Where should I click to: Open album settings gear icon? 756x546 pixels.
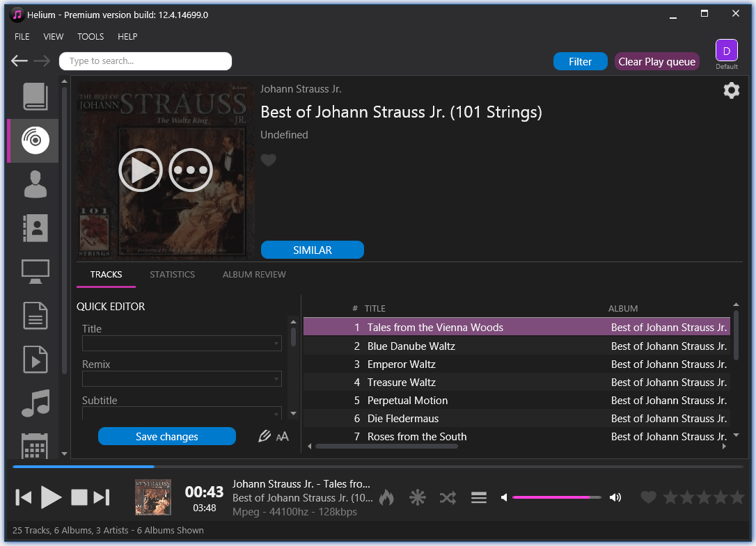pyautogui.click(x=731, y=90)
